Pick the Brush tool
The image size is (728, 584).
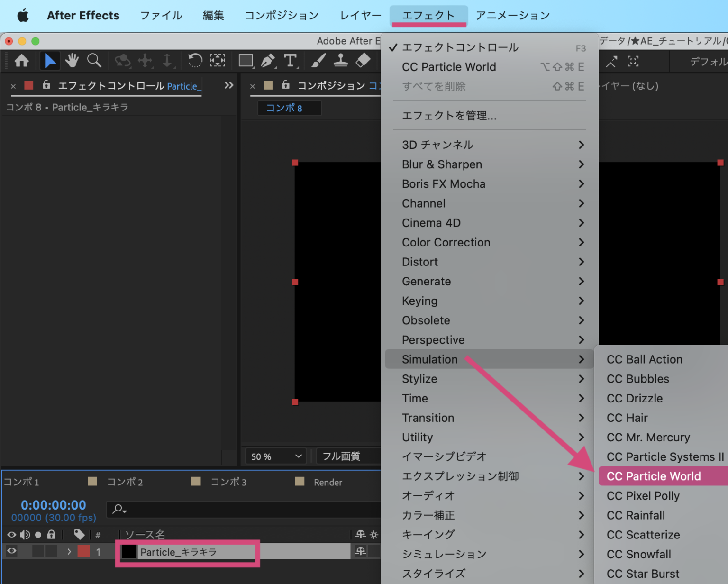[318, 61]
